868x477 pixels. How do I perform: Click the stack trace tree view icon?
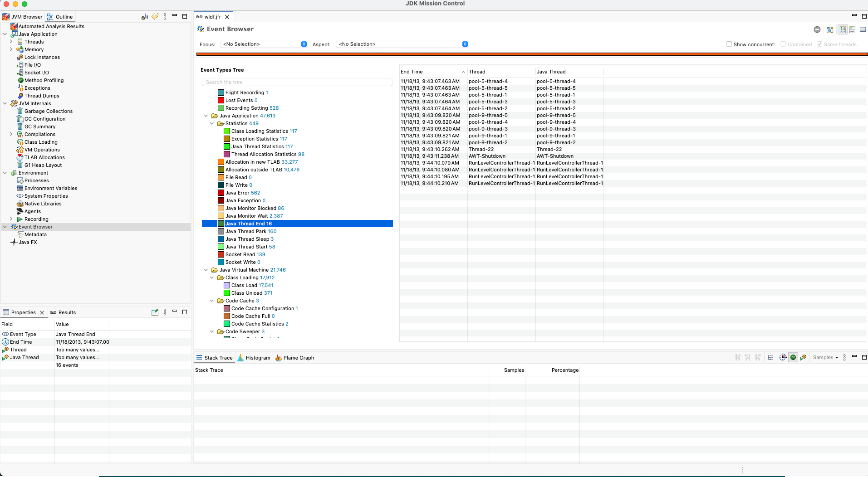770,358
